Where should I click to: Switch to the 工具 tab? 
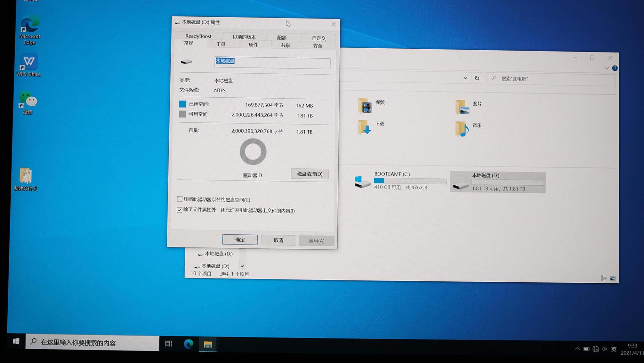(x=221, y=44)
